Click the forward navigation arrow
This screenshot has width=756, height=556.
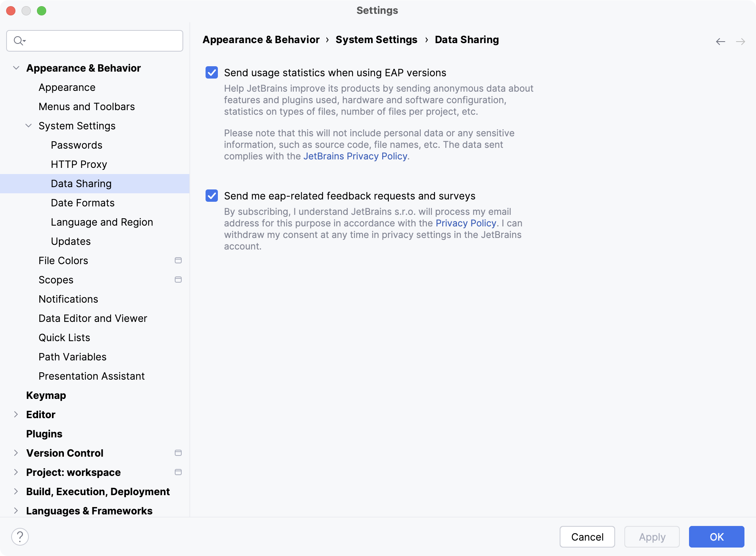coord(741,41)
